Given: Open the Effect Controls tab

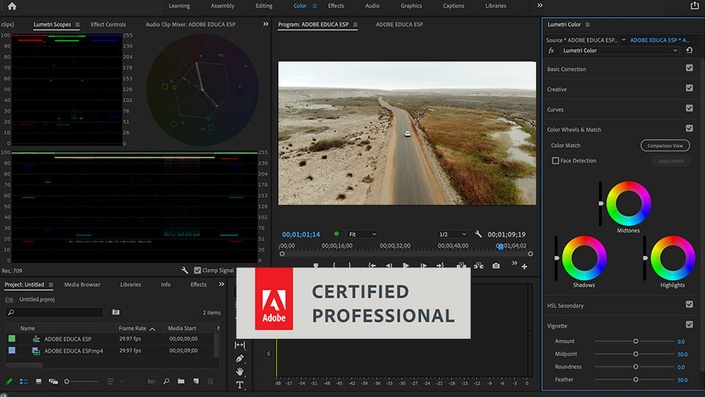Looking at the screenshot, I should coord(108,24).
